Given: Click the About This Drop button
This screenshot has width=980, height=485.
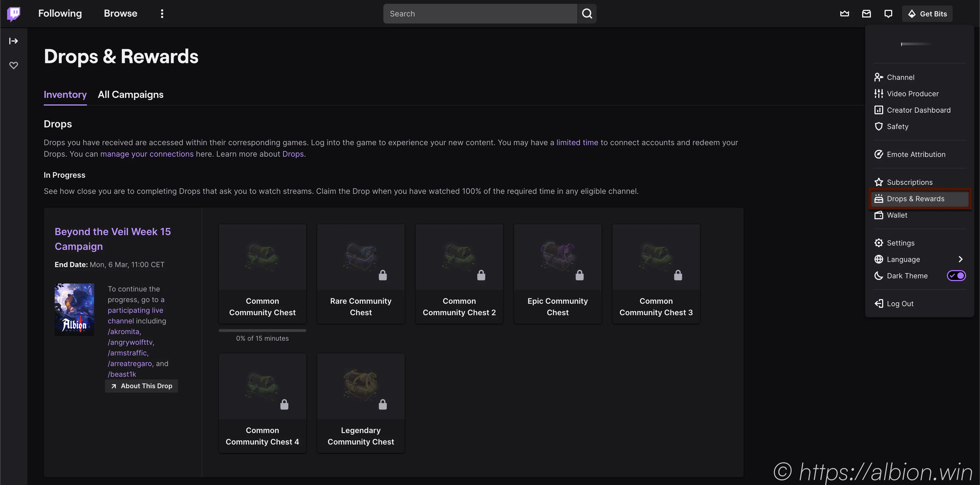Looking at the screenshot, I should point(142,386).
